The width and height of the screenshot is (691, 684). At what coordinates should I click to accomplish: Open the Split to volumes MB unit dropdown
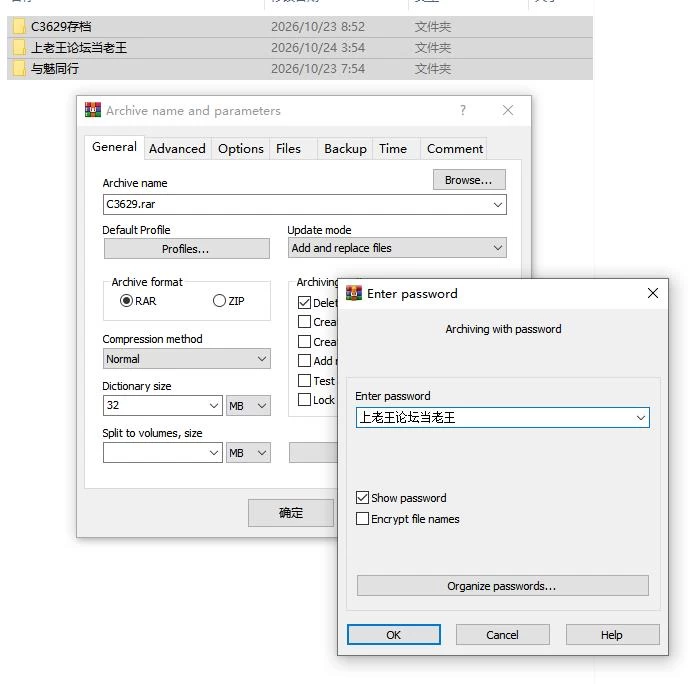click(248, 453)
